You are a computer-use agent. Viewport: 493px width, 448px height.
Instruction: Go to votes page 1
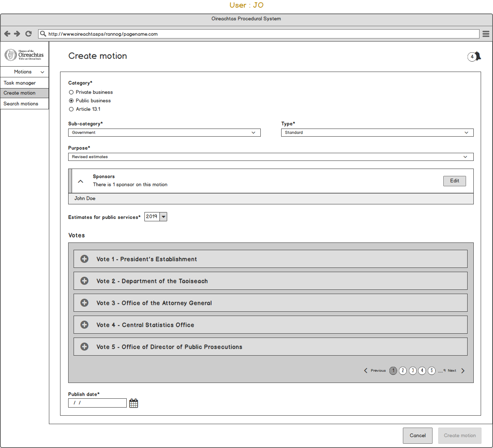(393, 371)
